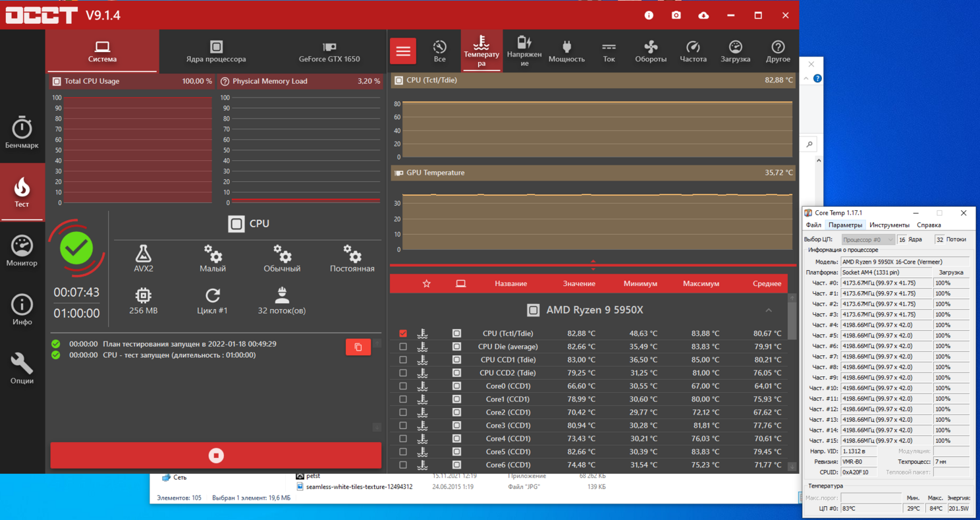Viewport: 980px width, 520px height.
Task: Select the Температура sensor tab
Action: [481, 51]
